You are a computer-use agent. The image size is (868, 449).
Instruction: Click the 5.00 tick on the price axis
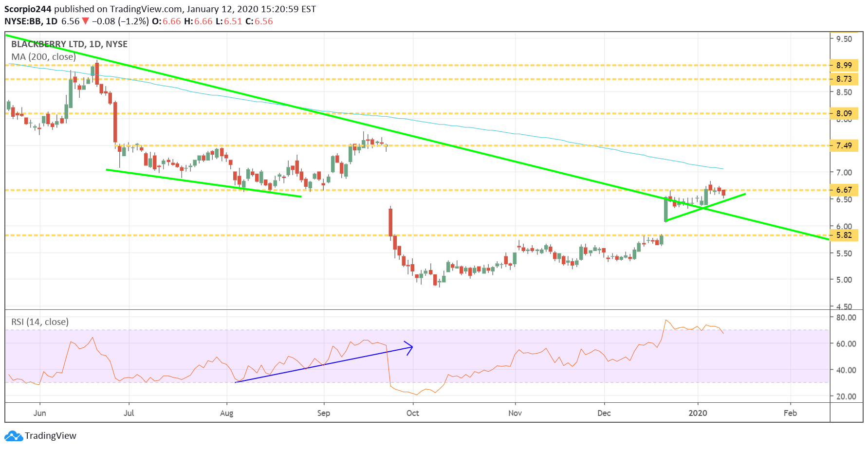click(844, 280)
